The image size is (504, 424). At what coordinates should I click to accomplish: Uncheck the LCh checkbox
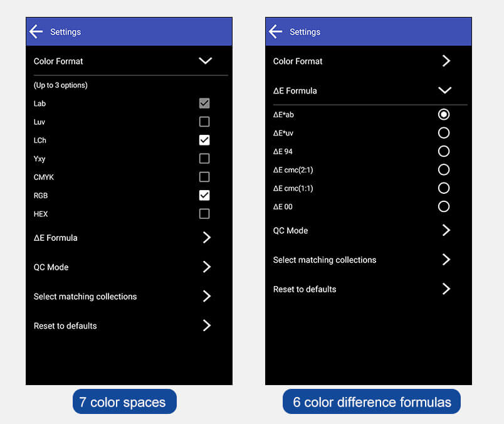pos(204,140)
